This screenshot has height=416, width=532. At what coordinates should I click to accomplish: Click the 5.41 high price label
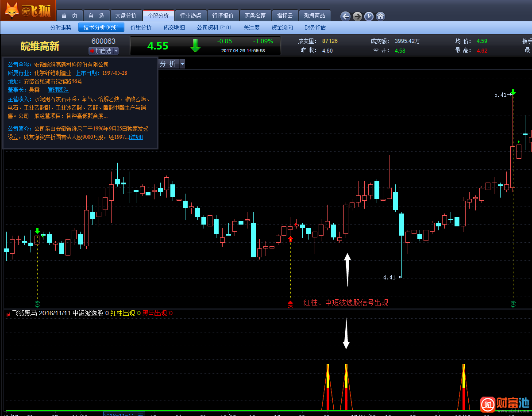(x=500, y=95)
